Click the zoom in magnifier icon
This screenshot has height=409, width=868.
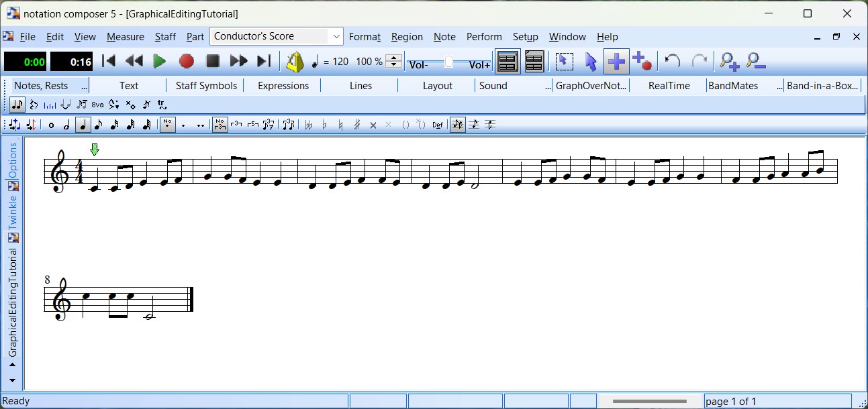[x=729, y=62]
